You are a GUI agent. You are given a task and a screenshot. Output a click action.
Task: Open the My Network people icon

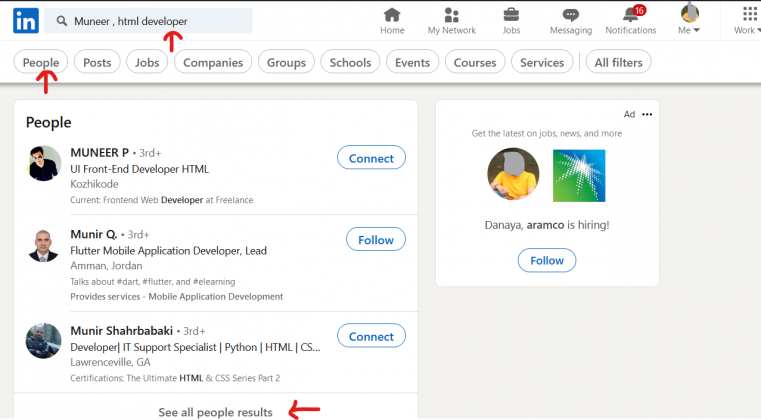point(451,15)
